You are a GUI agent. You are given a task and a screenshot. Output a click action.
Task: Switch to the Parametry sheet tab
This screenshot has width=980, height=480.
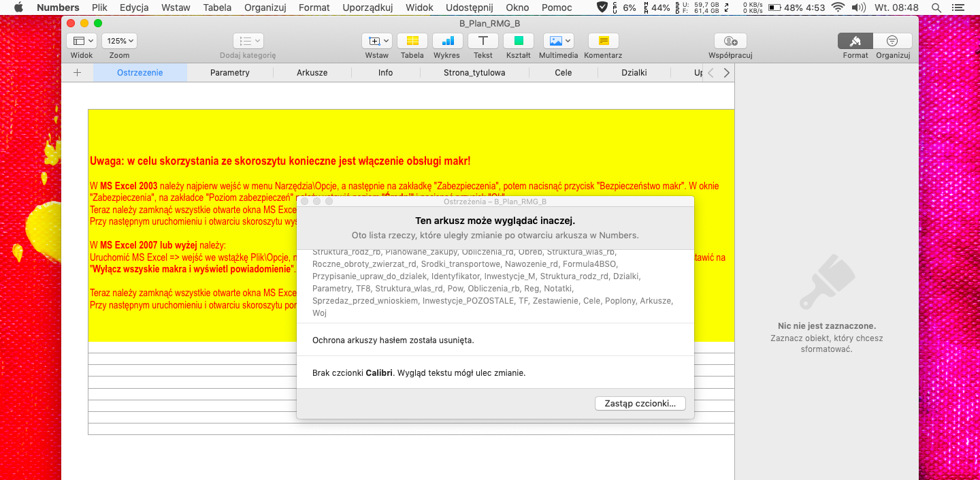[x=229, y=73]
